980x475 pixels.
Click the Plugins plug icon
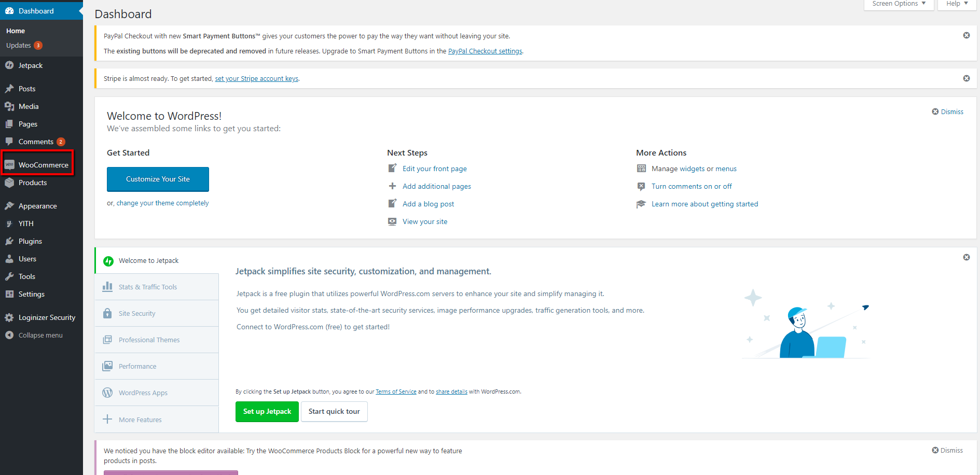9,241
